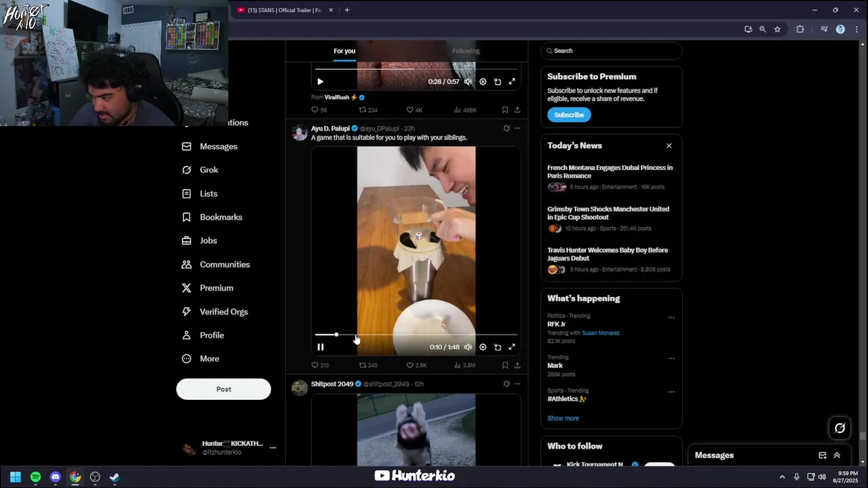Reply to the ViralRush post
The height and width of the screenshot is (488, 868).
319,110
